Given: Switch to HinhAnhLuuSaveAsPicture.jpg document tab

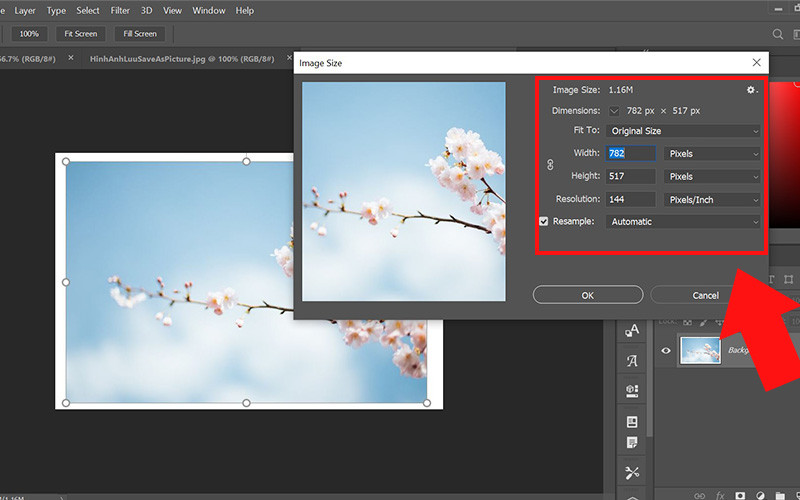Looking at the screenshot, I should point(182,59).
